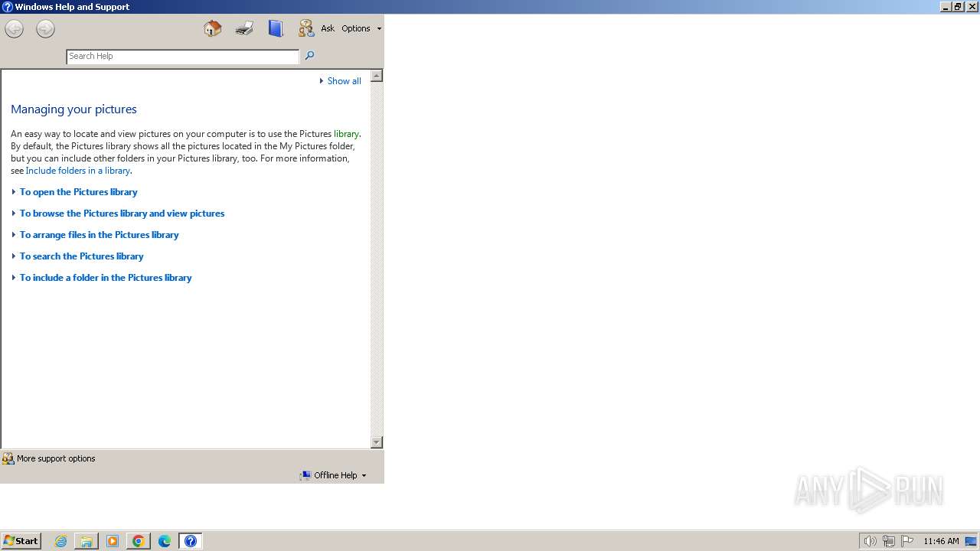The width and height of the screenshot is (980, 551).
Task: Open More support options link
Action: click(56, 458)
